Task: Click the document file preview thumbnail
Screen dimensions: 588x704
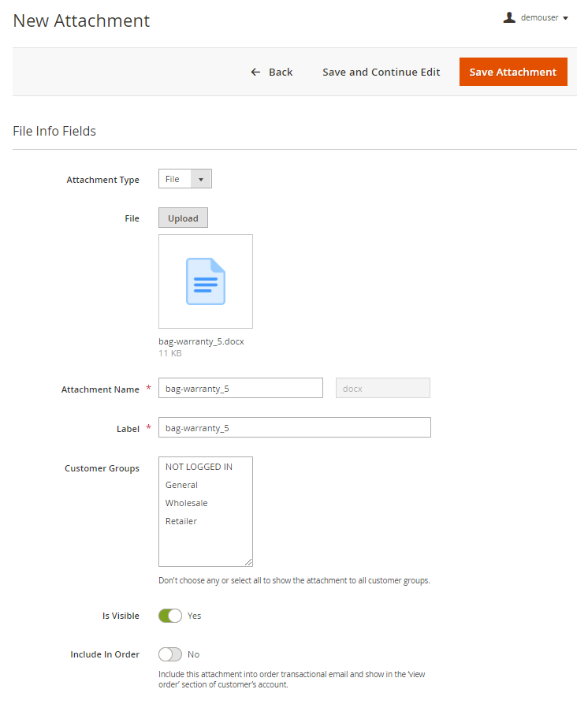Action: click(x=206, y=281)
